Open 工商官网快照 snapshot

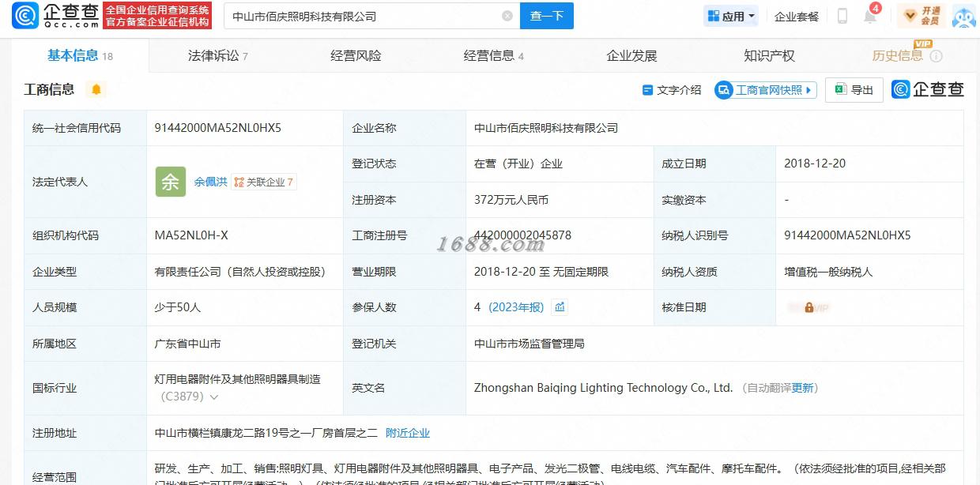pos(765,90)
